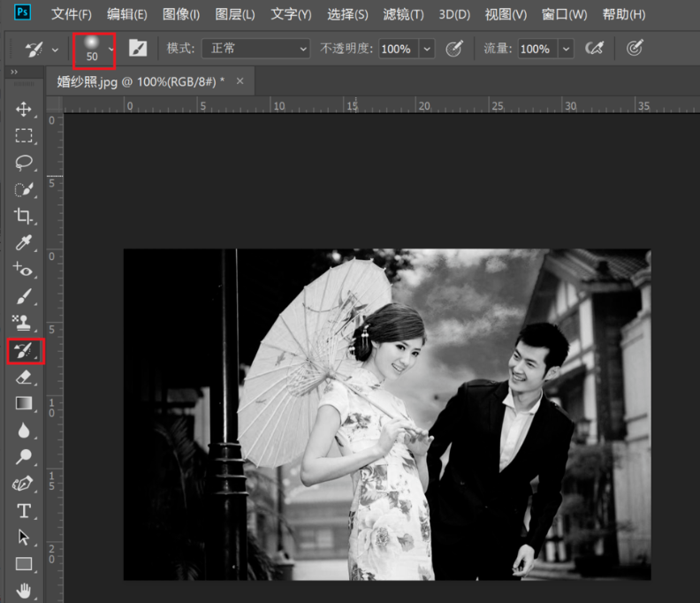The image size is (700, 603).
Task: Select the Clone Stamp tool
Action: [24, 323]
